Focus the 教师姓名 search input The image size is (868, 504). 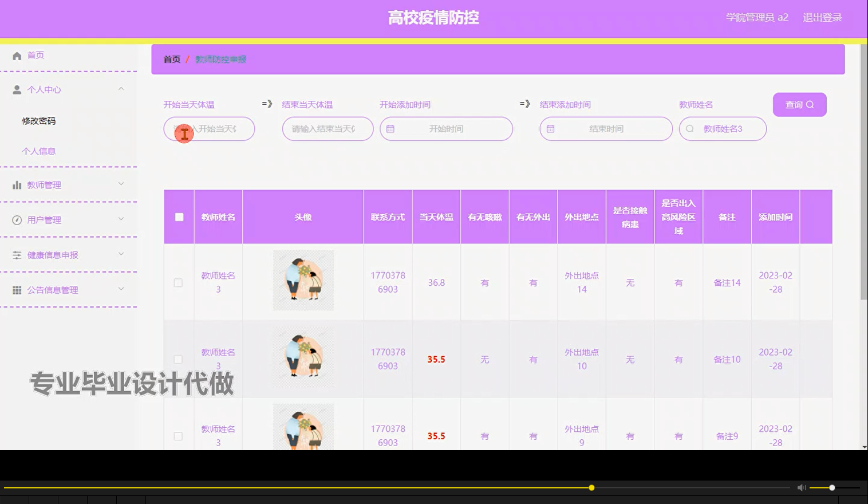point(723,129)
